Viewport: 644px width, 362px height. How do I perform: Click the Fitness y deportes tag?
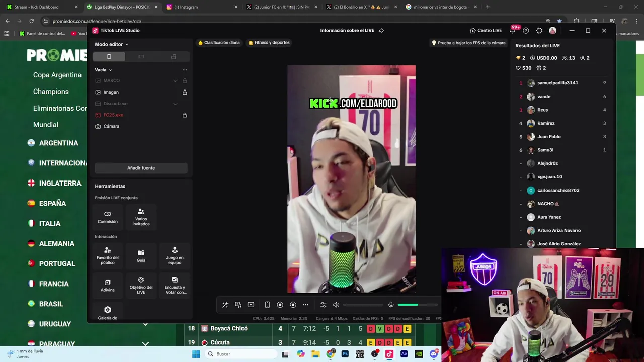tap(269, 43)
